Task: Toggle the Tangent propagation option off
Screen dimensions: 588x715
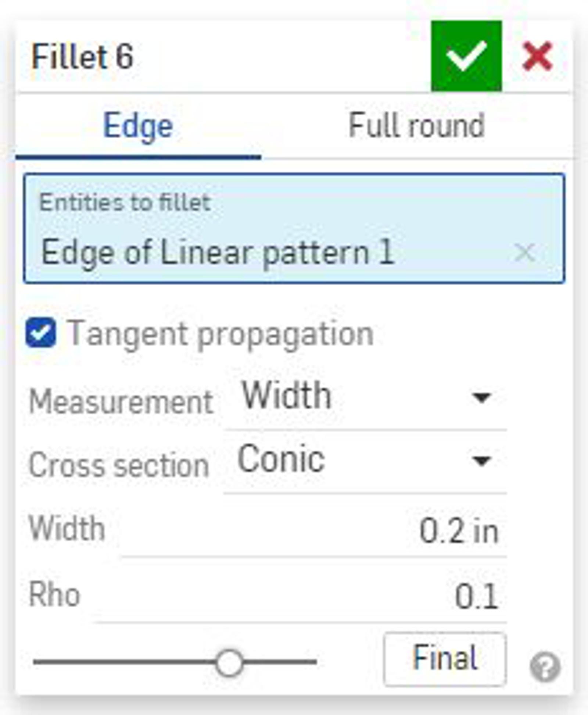Action: 42,333
